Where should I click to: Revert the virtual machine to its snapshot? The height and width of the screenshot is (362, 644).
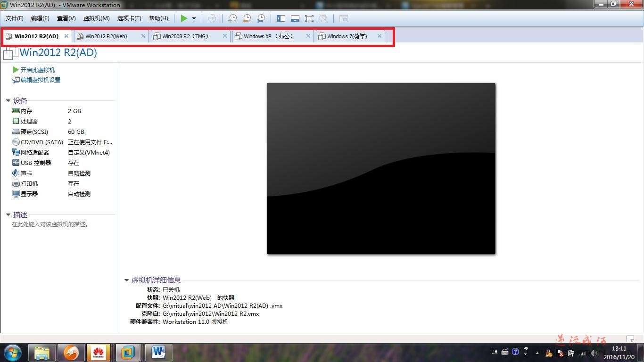coord(247,18)
